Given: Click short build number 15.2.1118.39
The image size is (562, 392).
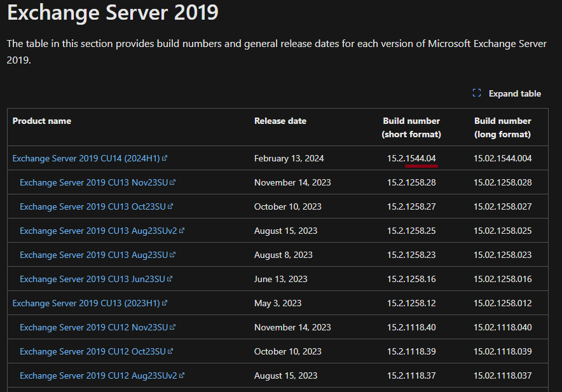Looking at the screenshot, I should pyautogui.click(x=411, y=351).
